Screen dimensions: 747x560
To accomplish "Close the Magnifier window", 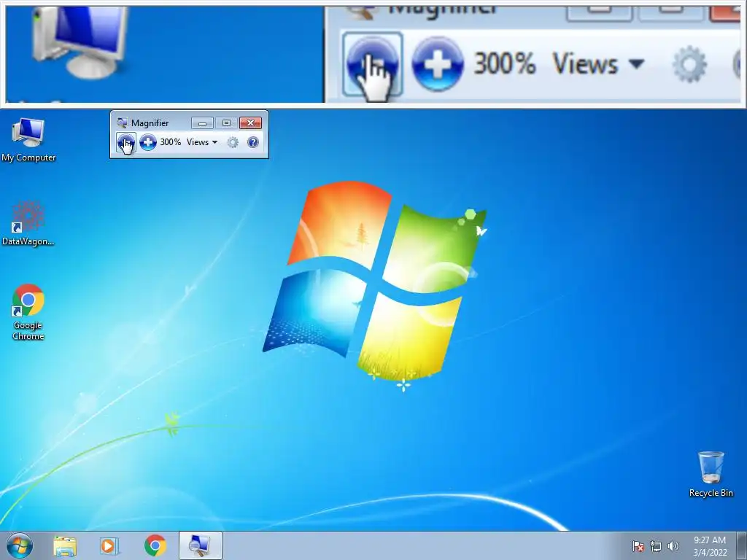I will point(251,123).
